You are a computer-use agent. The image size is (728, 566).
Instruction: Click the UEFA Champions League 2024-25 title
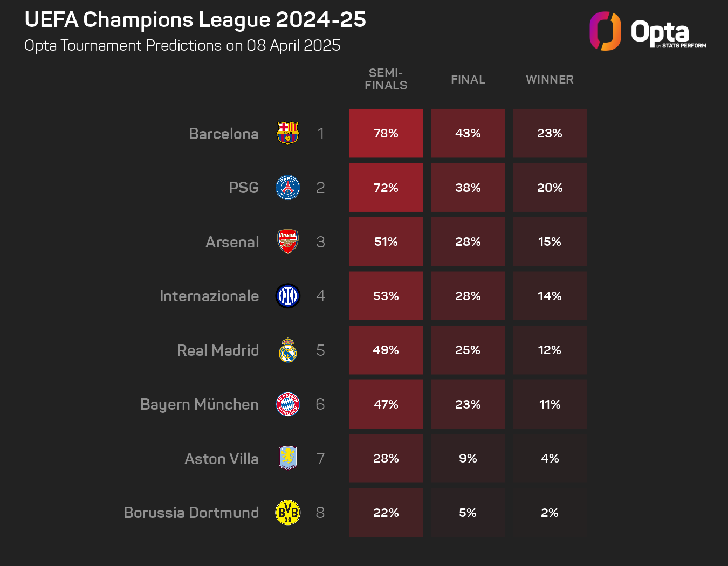[195, 20]
